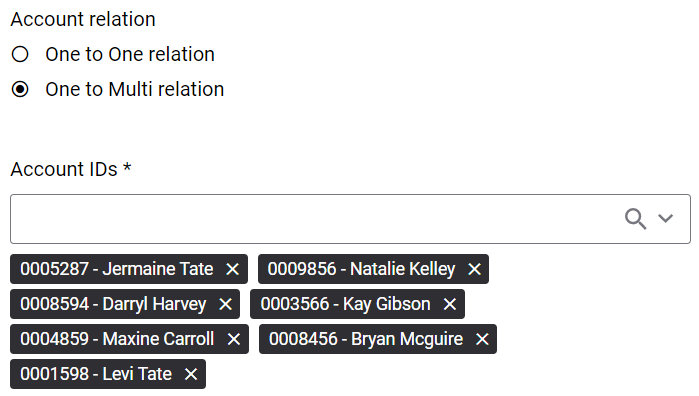Viewport: 699px width, 396px height.
Task: Click the 0008594 - Darryl Harvey chip label
Action: 113,304
